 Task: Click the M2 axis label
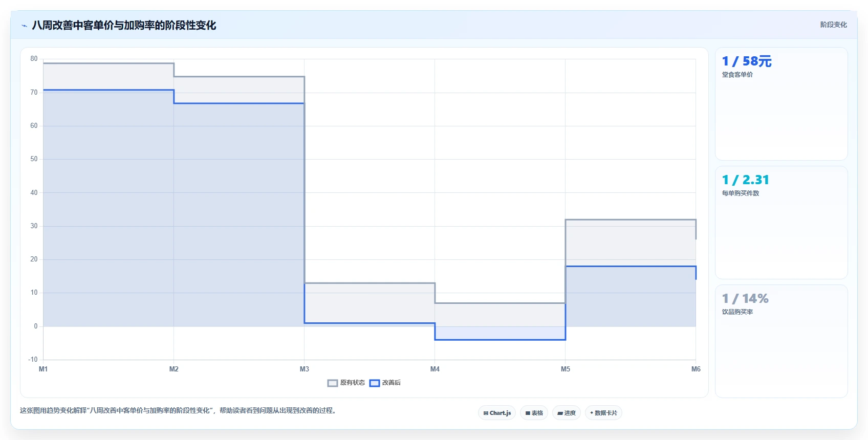[x=174, y=369]
